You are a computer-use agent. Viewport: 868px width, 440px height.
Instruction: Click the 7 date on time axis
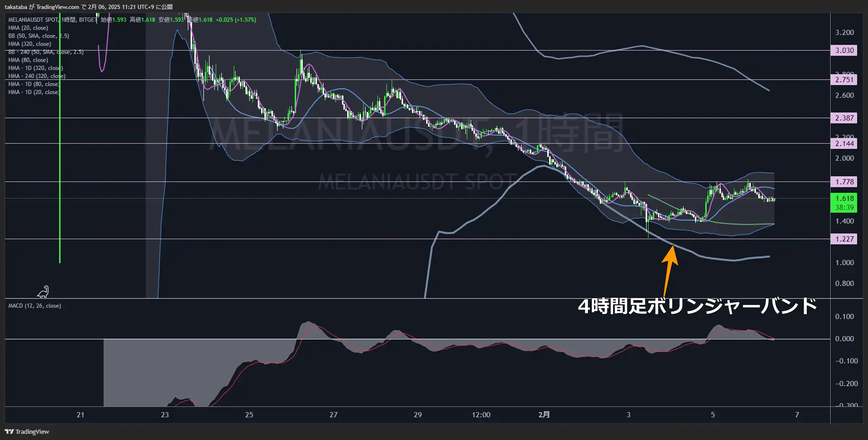797,415
